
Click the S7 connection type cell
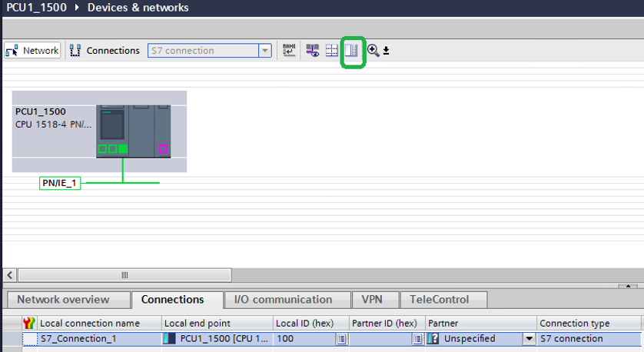589,339
